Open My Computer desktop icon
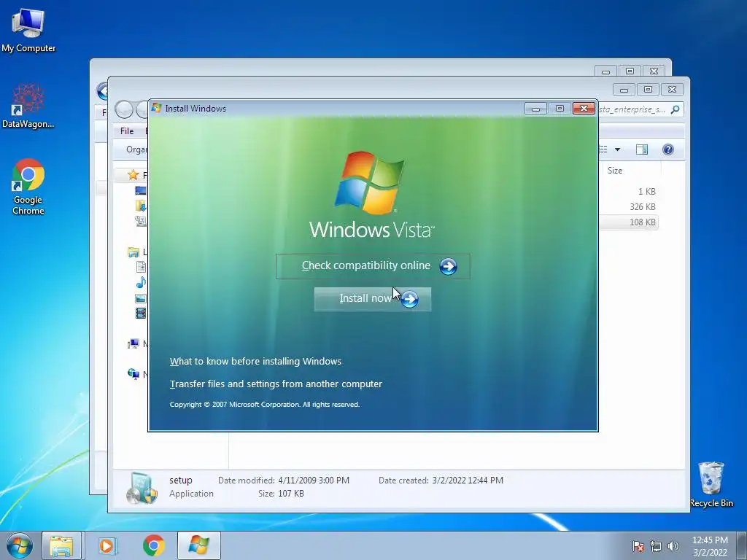747x560 pixels. pos(28,29)
